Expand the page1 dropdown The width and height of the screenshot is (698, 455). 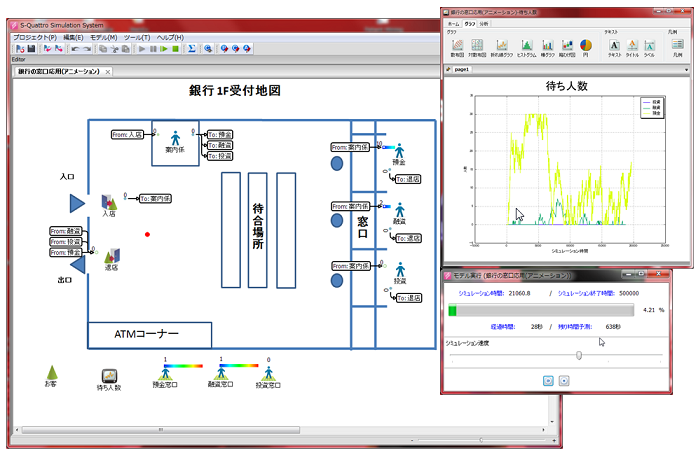click(685, 71)
